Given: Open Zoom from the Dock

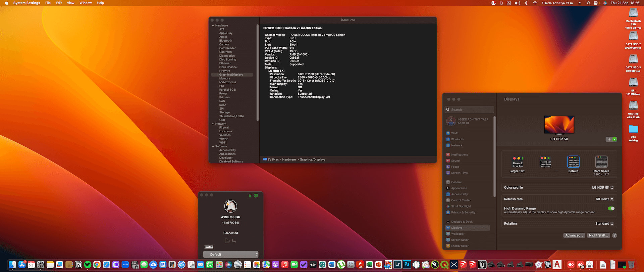Looking at the screenshot, I should pos(125,265).
